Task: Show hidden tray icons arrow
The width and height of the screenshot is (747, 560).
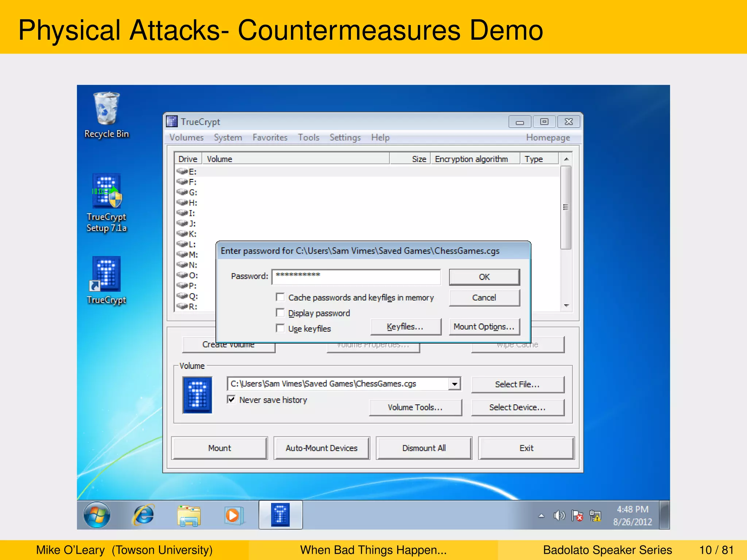Action: tap(541, 516)
